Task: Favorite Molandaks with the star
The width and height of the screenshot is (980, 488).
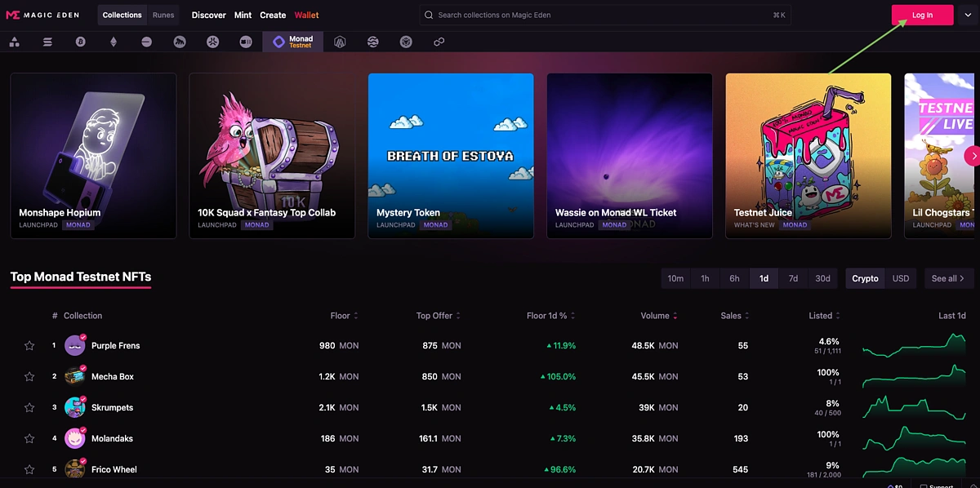Action: coord(29,438)
